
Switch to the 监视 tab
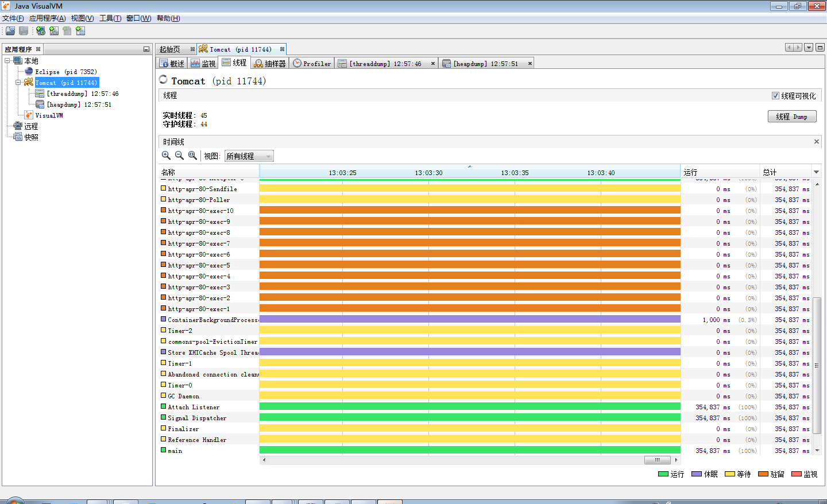(x=203, y=64)
